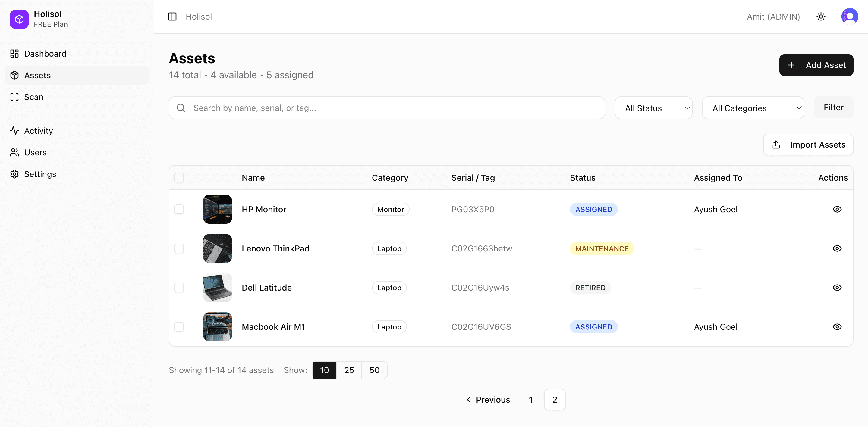
Task: Go to page 2 of assets
Action: pyautogui.click(x=554, y=400)
